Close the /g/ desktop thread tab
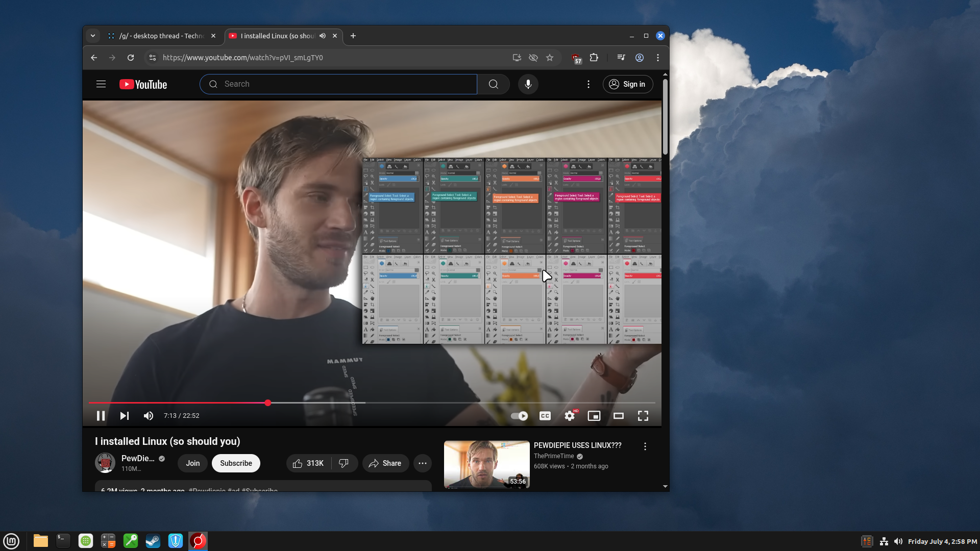This screenshot has width=980, height=551. tap(213, 36)
